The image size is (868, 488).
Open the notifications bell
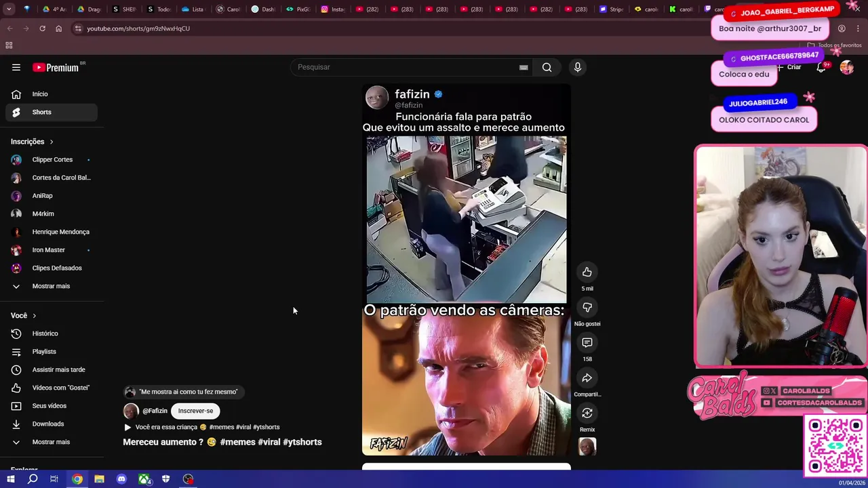coord(821,67)
